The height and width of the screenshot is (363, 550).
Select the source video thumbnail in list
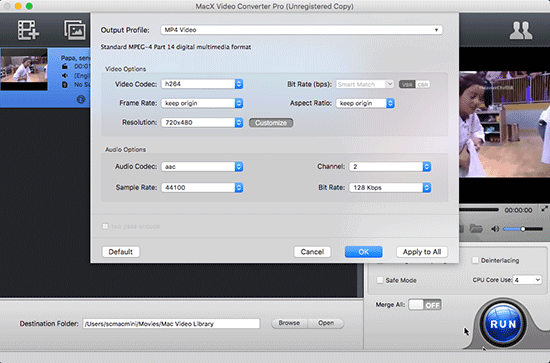[24, 69]
